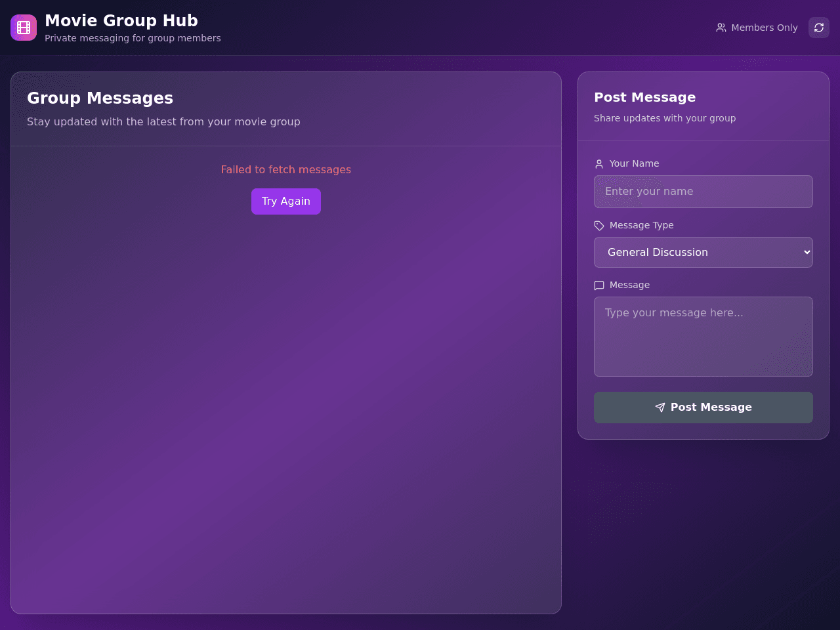Click the tag icon beside Message Type
Viewport: 840px width, 630px height.
point(599,226)
